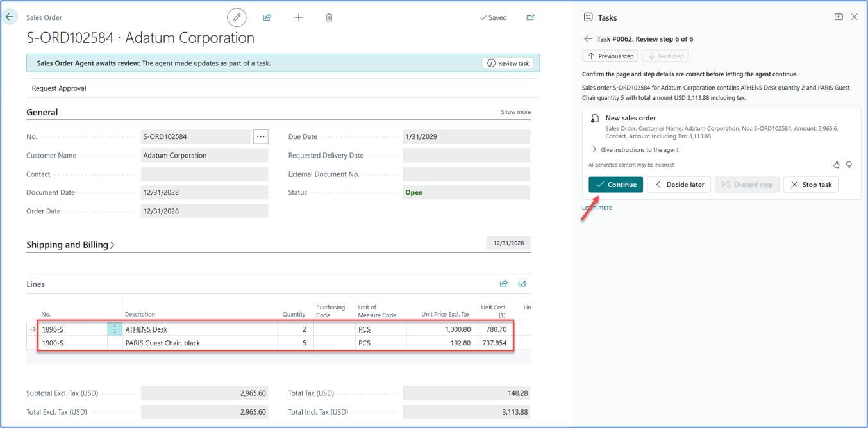868x428 pixels.
Task: Click PARIS Guest Chair, black description
Action: (x=200, y=343)
